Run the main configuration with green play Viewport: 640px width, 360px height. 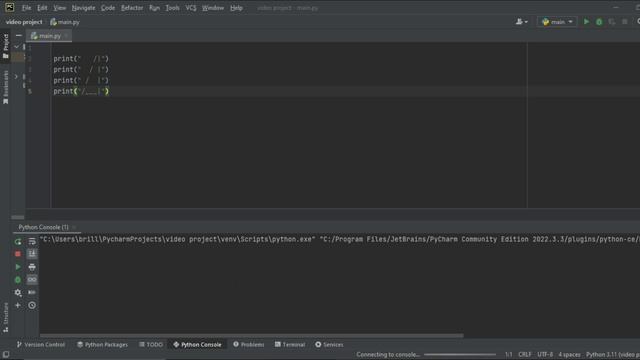tap(586, 22)
